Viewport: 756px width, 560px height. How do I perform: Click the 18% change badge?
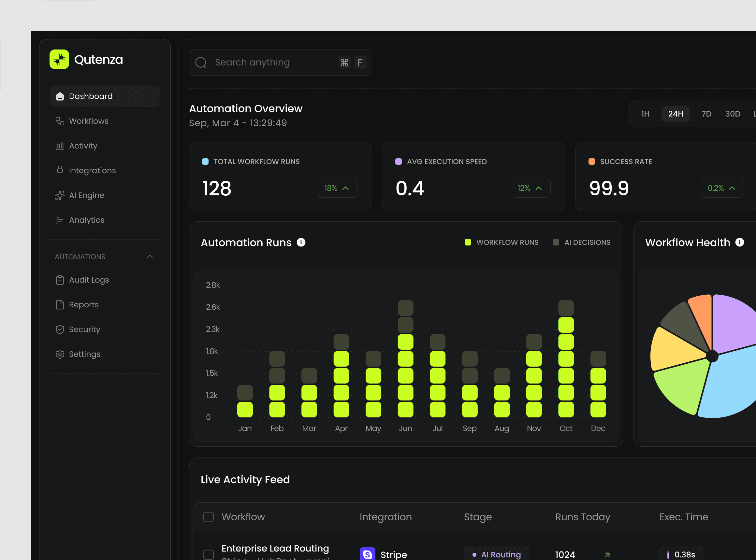click(x=337, y=188)
